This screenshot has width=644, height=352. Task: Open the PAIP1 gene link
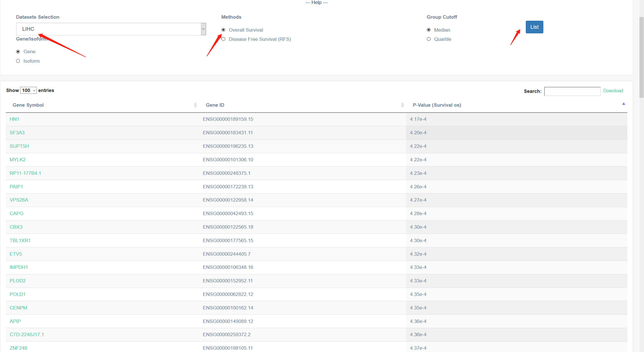(16, 187)
